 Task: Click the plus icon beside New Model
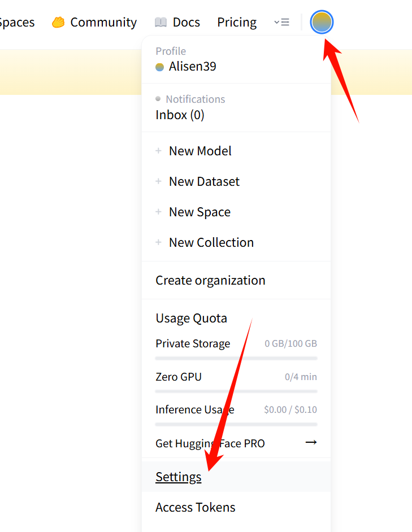point(159,151)
